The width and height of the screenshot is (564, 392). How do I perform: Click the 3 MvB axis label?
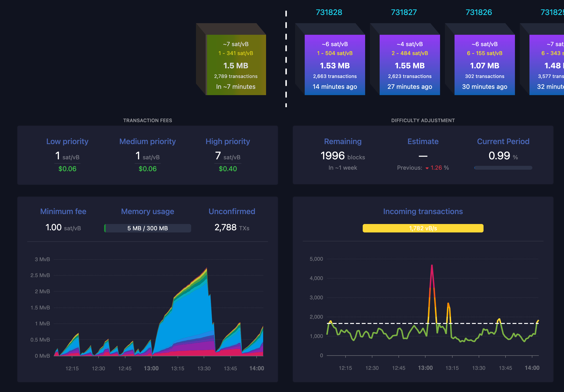42,259
